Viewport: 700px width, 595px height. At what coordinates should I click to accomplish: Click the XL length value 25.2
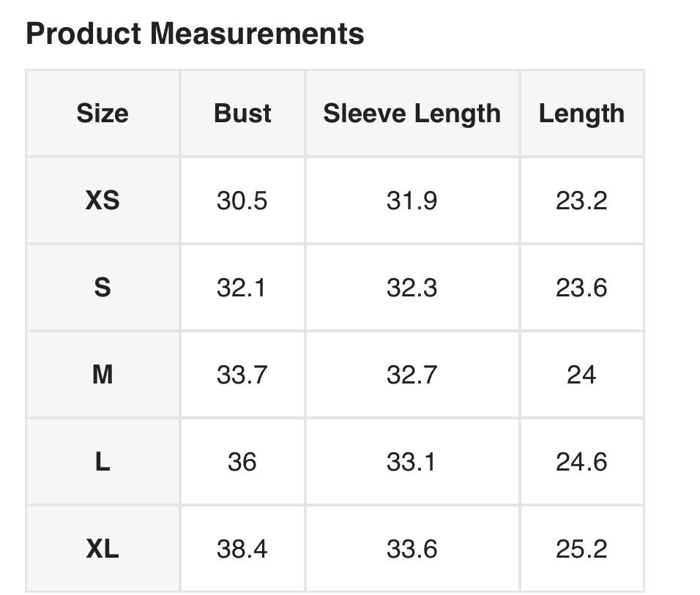pos(581,549)
